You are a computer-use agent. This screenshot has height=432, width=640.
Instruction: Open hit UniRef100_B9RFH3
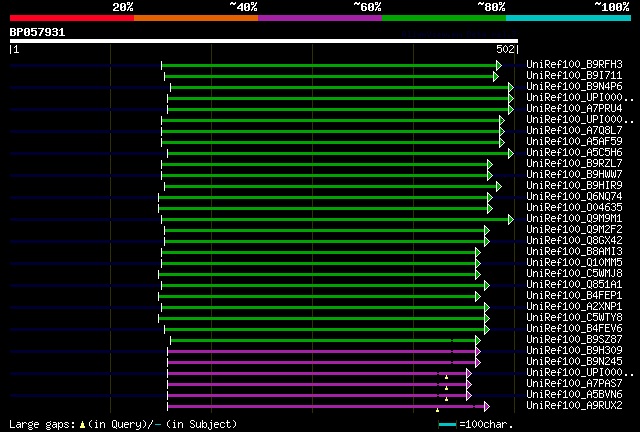574,64
